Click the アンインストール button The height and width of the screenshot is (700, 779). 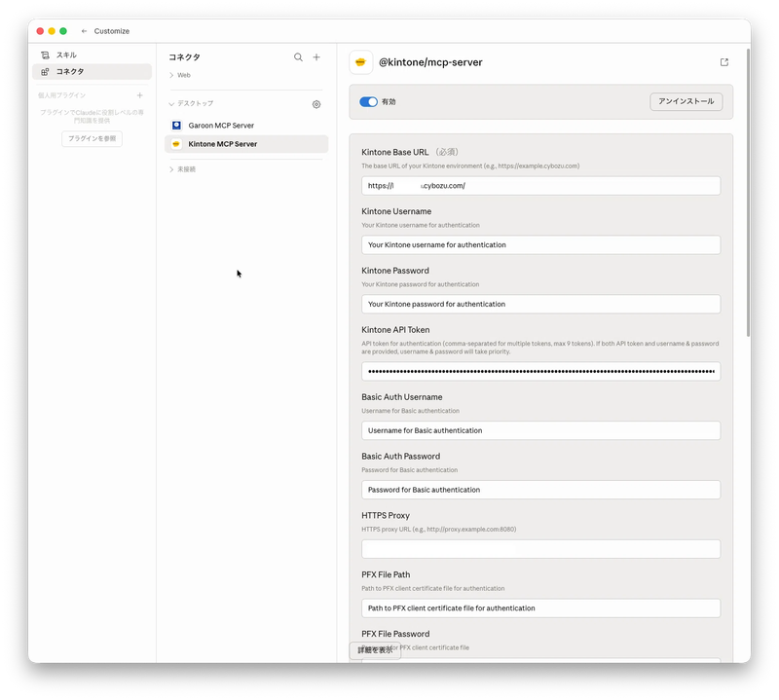point(686,101)
